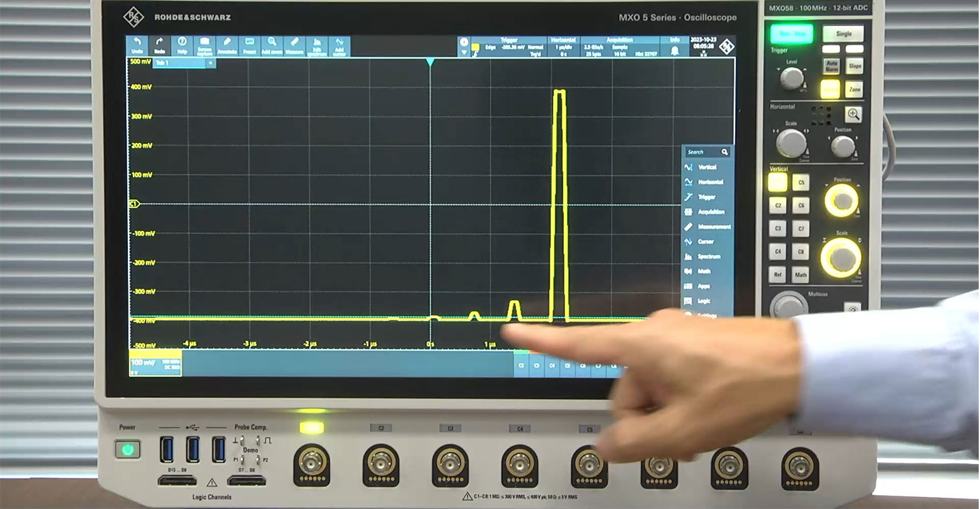
Task: Click the Add cursor icon
Action: click(339, 46)
